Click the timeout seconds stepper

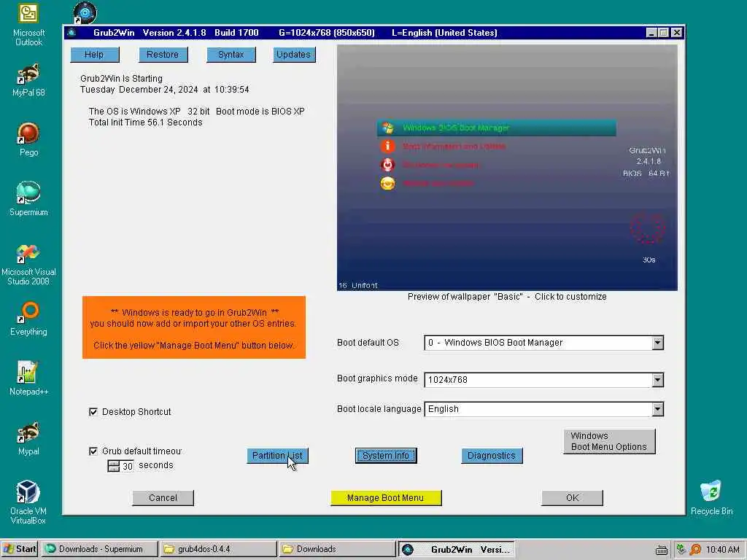[113, 466]
